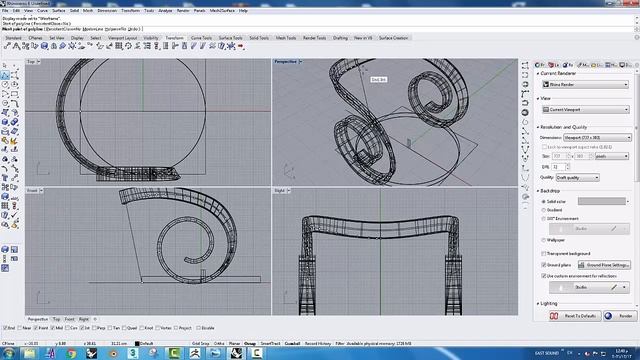The width and height of the screenshot is (640, 360).
Task: Click the rectangular Array grid icon
Action: pyautogui.click(x=119, y=46)
